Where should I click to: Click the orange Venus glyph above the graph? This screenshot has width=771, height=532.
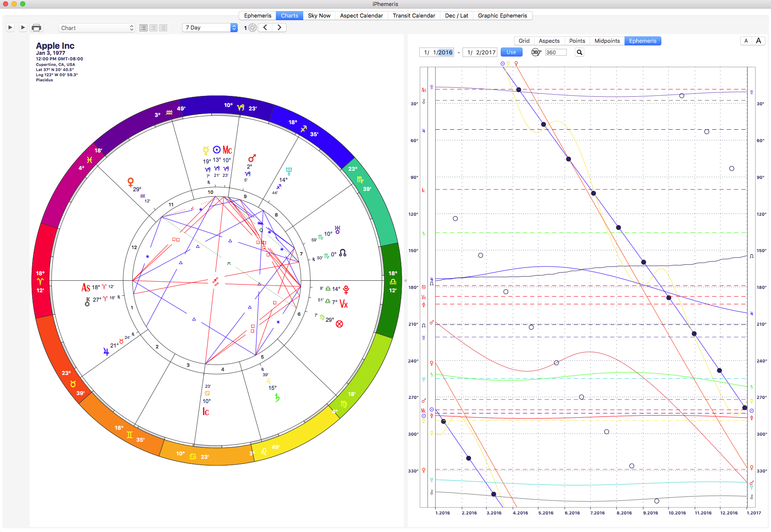[x=516, y=63]
